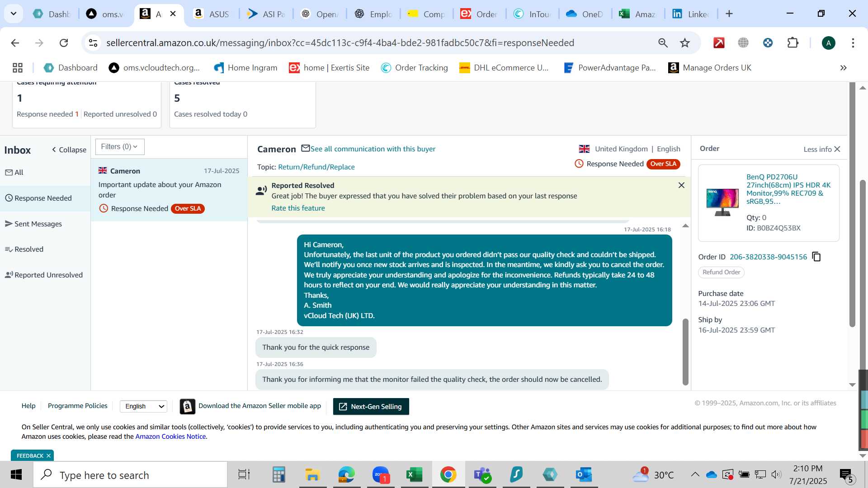Image resolution: width=868 pixels, height=488 pixels.
Task: Click BenQ monitor product thumbnail
Action: (722, 202)
